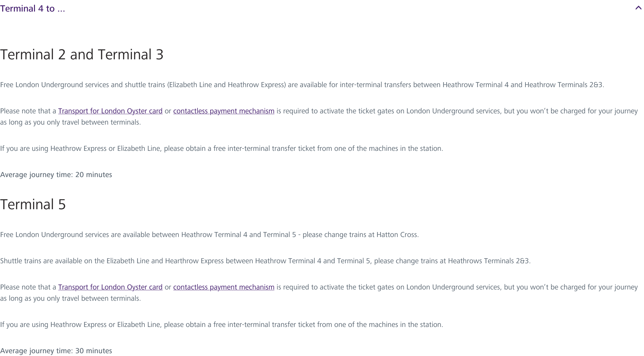Open contactless payment link in Terminal 5 section

[x=224, y=287]
